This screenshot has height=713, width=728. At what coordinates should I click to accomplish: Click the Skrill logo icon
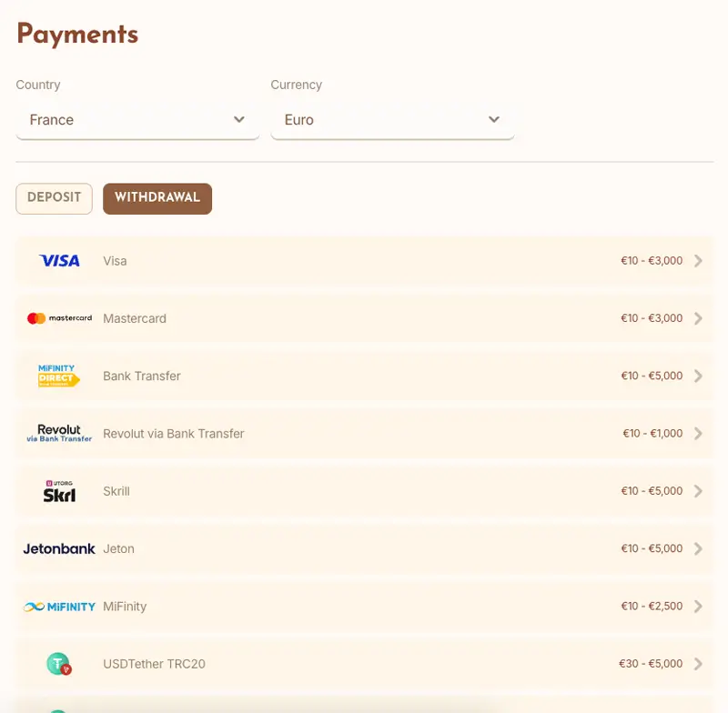click(x=59, y=491)
